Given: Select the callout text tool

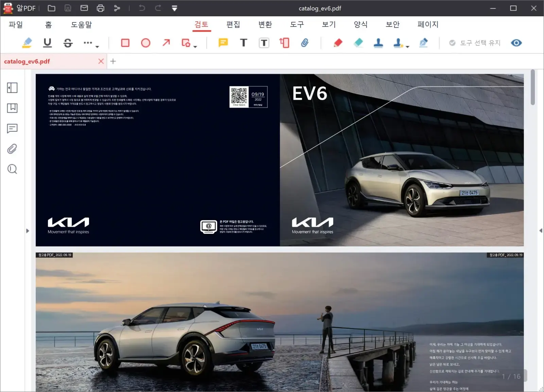Looking at the screenshot, I should pyautogui.click(x=284, y=43).
